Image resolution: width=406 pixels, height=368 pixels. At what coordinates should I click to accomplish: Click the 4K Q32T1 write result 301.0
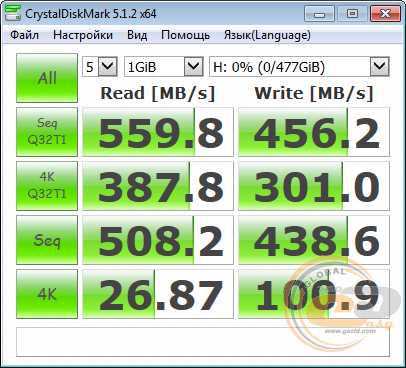click(314, 186)
